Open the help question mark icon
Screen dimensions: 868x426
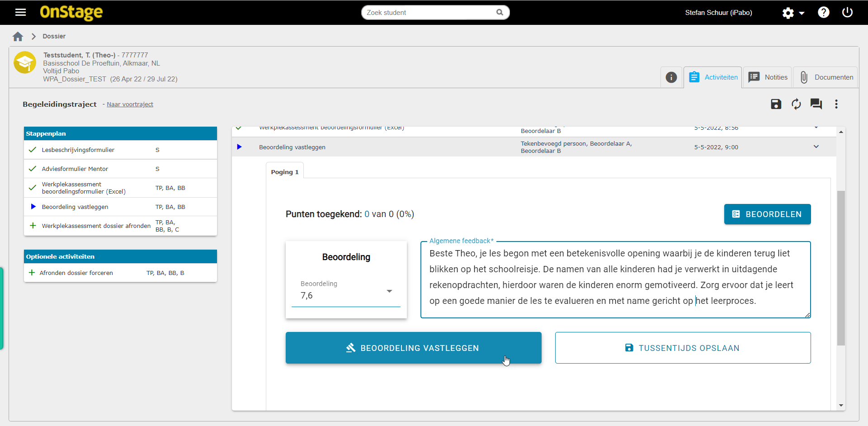tap(823, 12)
